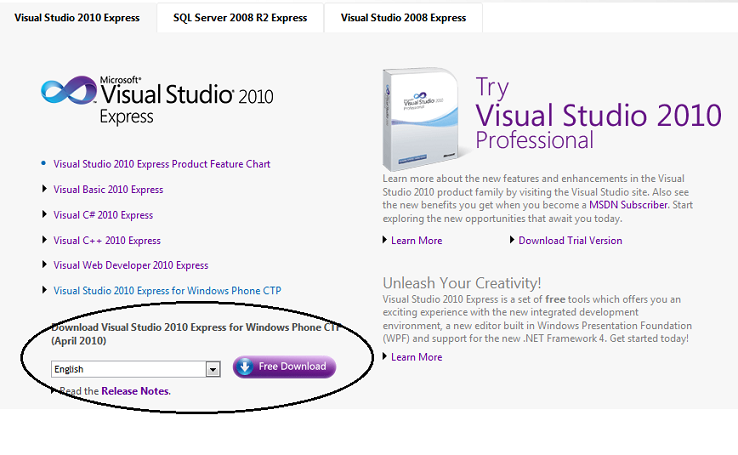
Task: Expand Visual Basic 2010 Express arrow
Action: coord(44,189)
